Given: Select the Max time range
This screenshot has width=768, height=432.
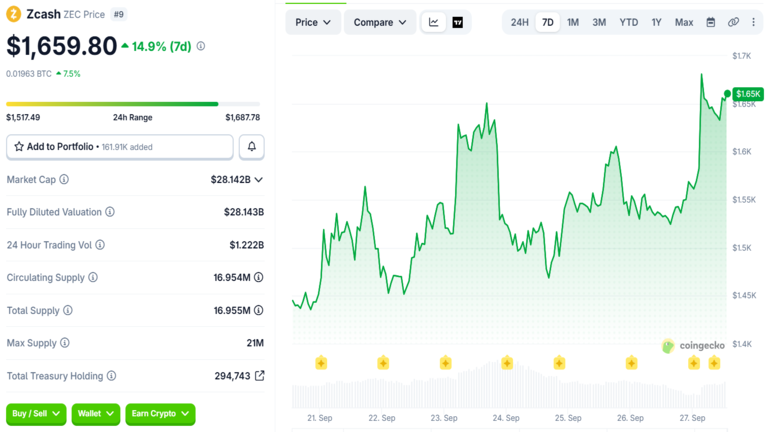Looking at the screenshot, I should pyautogui.click(x=684, y=23).
